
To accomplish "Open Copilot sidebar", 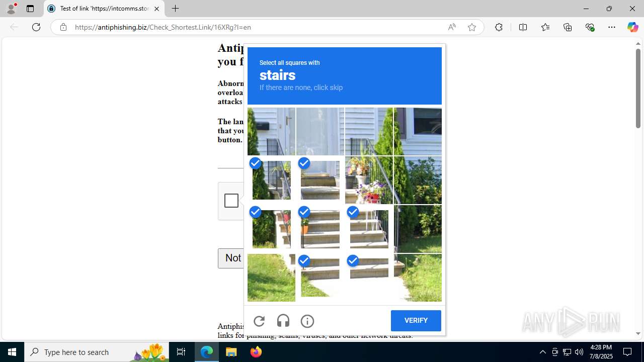I will point(632,27).
